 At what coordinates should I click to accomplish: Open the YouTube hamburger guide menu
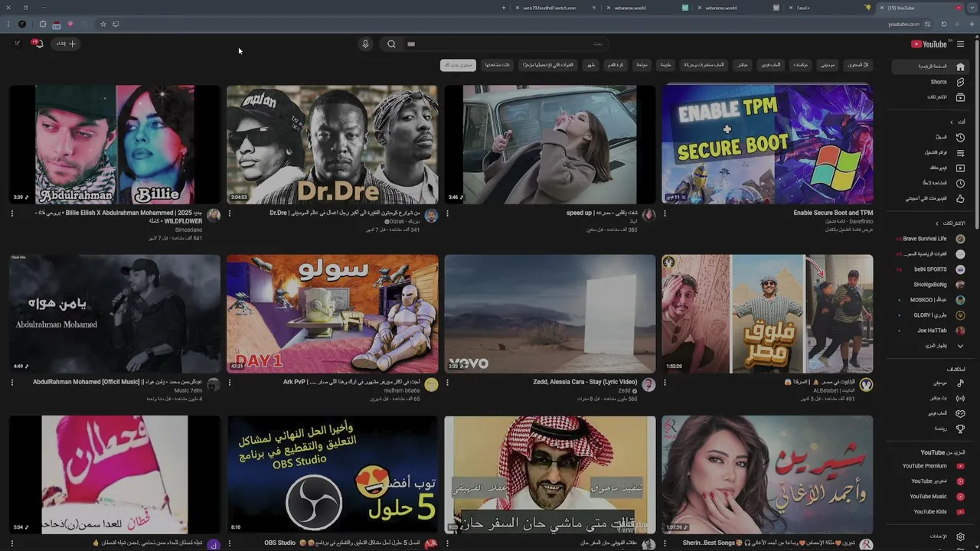pyautogui.click(x=960, y=44)
